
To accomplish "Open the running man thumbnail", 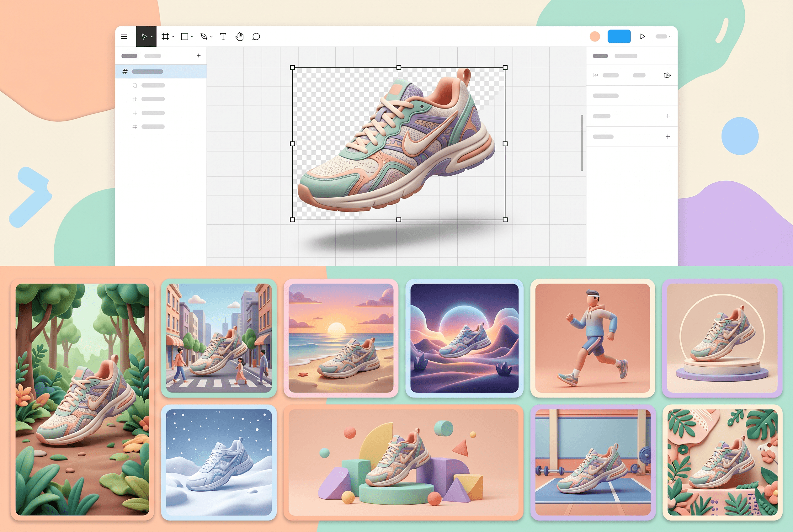I will point(593,338).
